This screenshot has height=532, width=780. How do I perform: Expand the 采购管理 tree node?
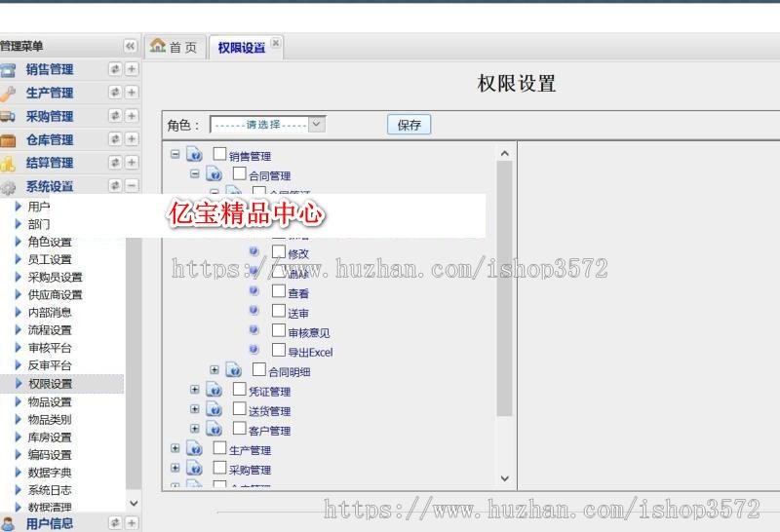pos(175,468)
